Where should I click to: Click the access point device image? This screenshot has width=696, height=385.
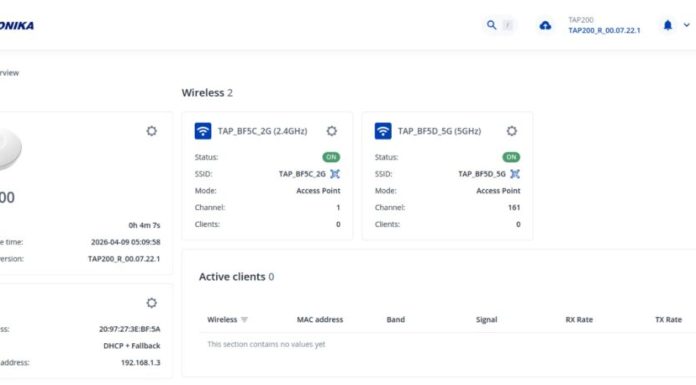(10, 149)
